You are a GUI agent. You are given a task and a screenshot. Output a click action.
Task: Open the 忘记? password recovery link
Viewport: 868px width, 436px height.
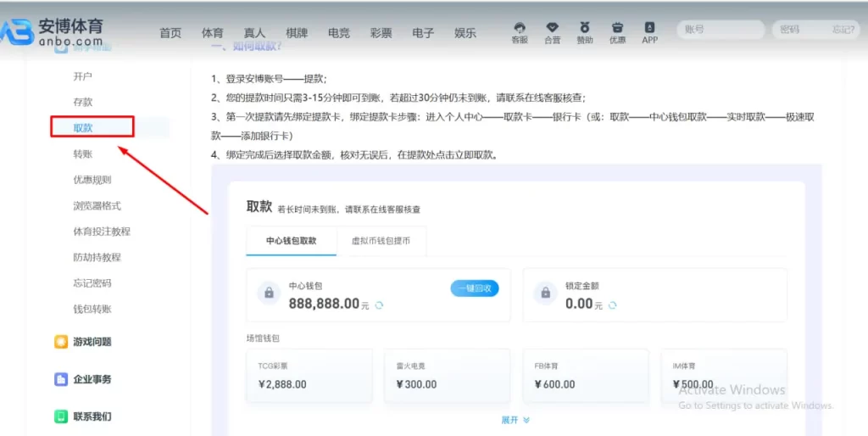[843, 30]
